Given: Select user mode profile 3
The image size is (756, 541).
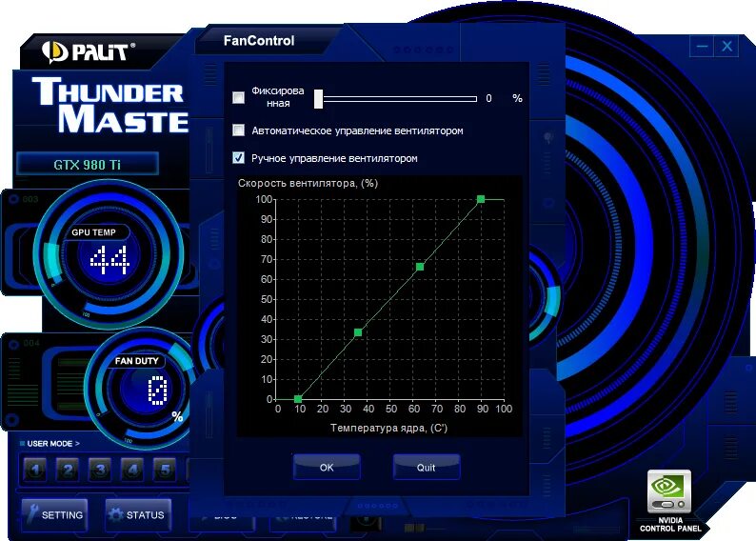Looking at the screenshot, I should pyautogui.click(x=100, y=470).
